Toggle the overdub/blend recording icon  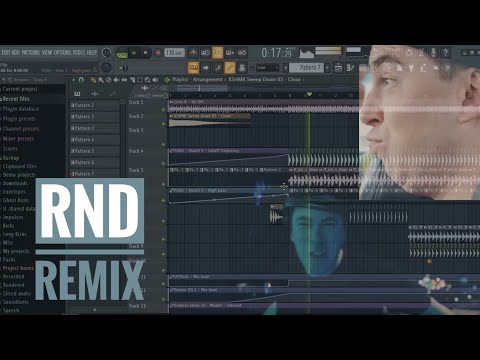coord(230,53)
